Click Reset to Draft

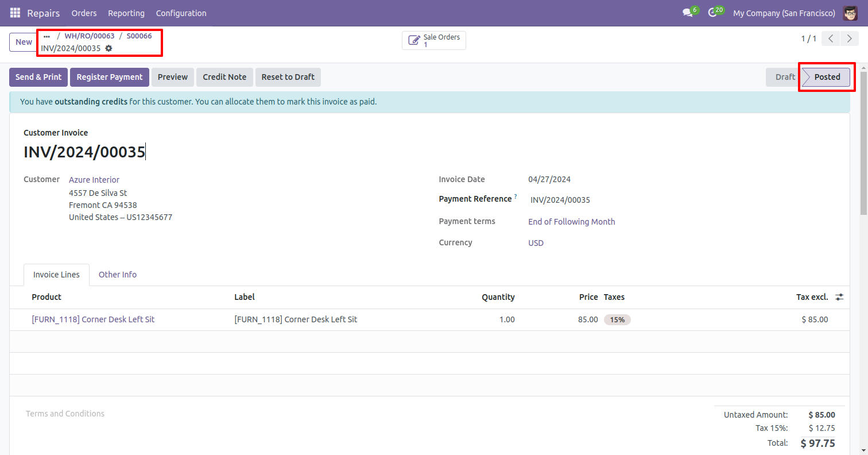click(288, 77)
